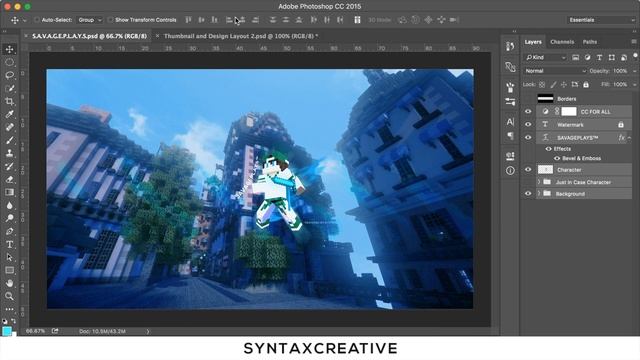This screenshot has height=360, width=640.
Task: Hide the Background group
Action: pyautogui.click(x=528, y=193)
